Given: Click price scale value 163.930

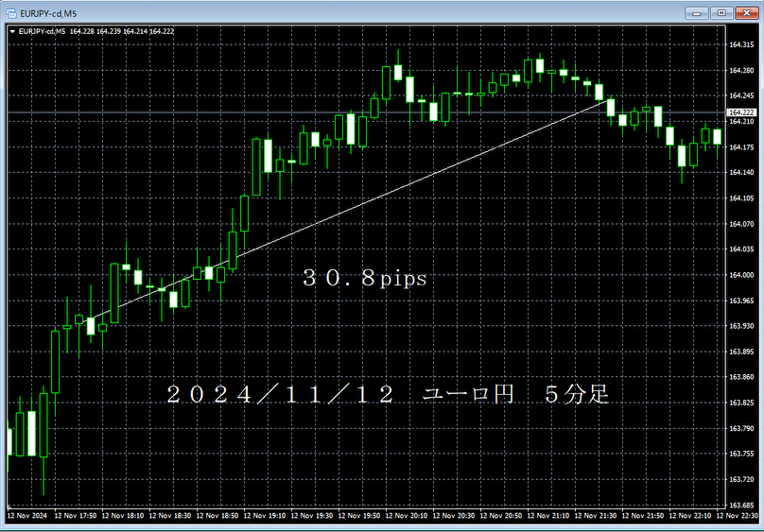Looking at the screenshot, I should pyautogui.click(x=741, y=326).
